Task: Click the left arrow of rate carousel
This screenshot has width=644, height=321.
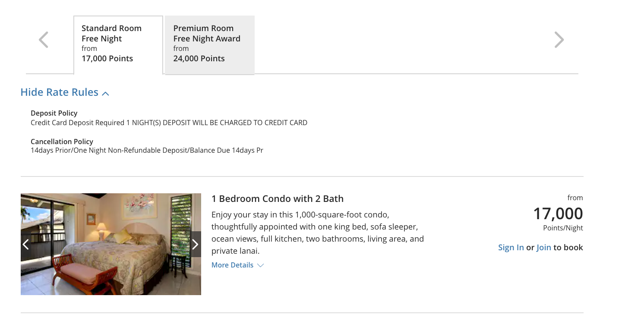Action: 44,40
